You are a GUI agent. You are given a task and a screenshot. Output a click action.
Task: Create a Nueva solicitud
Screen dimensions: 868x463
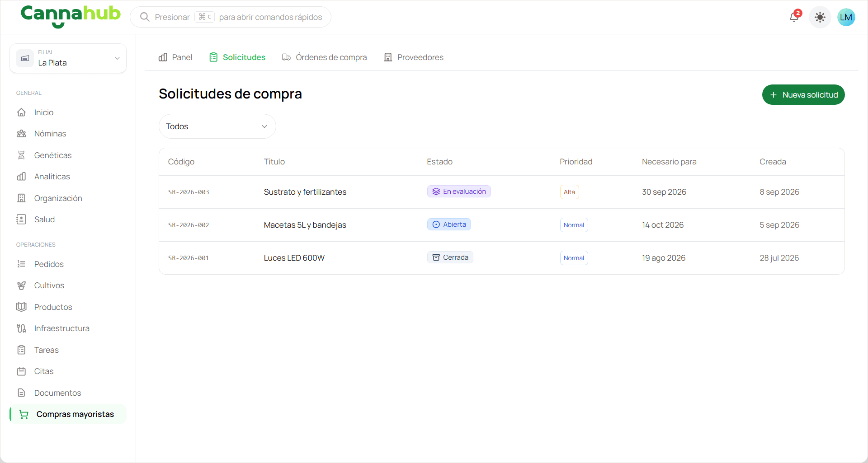[803, 95]
